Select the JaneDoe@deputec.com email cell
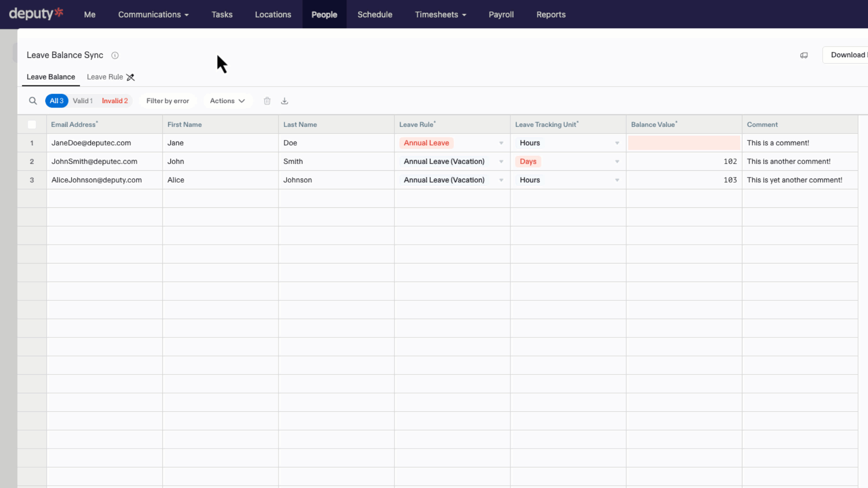Screen dimensions: 868x488 point(104,143)
